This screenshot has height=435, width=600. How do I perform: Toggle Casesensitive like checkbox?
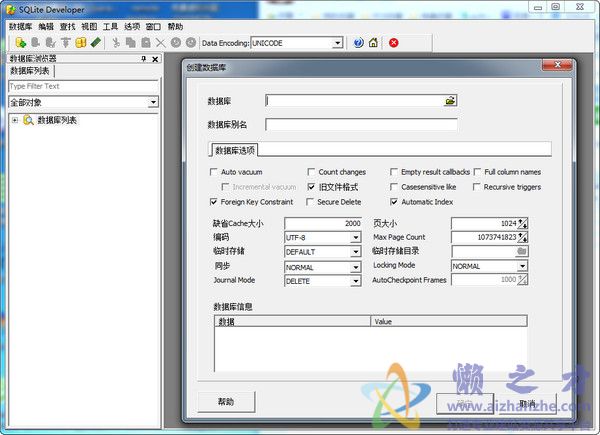click(x=393, y=187)
